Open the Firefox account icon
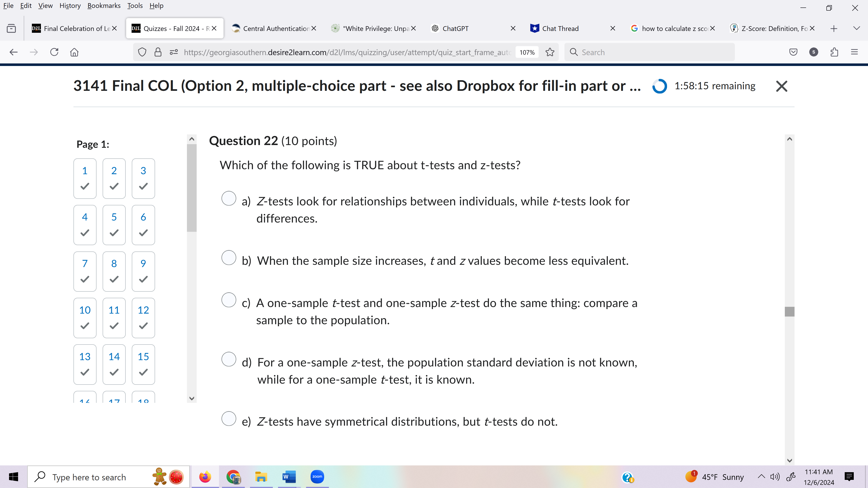Viewport: 868px width, 488px height. pyautogui.click(x=814, y=52)
